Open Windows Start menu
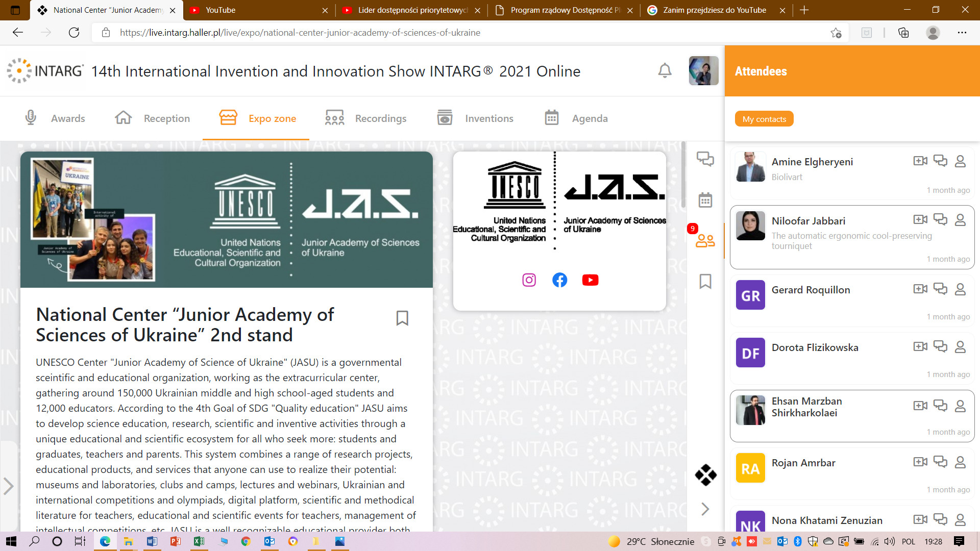This screenshot has height=551, width=980. (11, 541)
